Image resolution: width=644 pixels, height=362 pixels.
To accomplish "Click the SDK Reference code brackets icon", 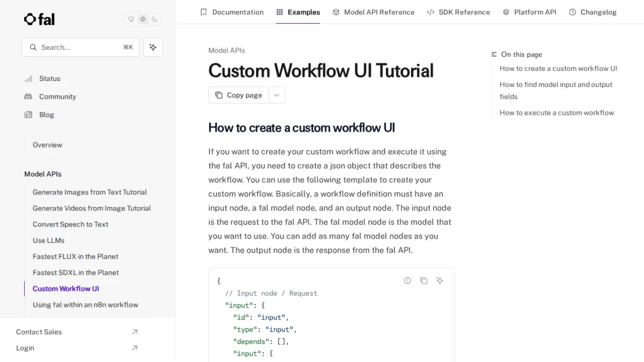I will click(x=430, y=12).
